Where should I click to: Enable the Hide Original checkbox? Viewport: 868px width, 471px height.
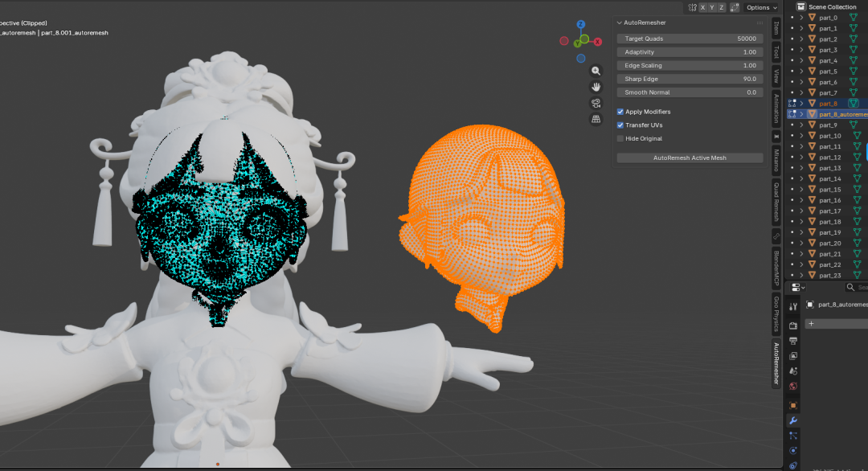coord(620,138)
